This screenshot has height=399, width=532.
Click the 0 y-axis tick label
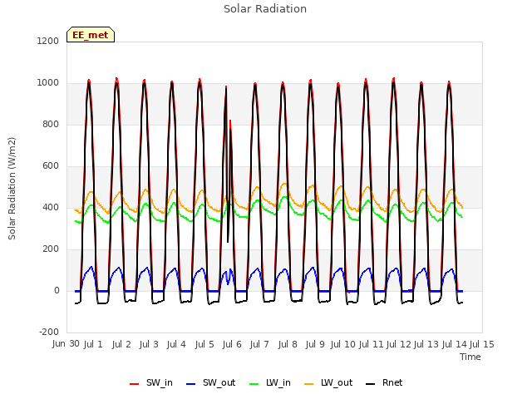[57, 290]
